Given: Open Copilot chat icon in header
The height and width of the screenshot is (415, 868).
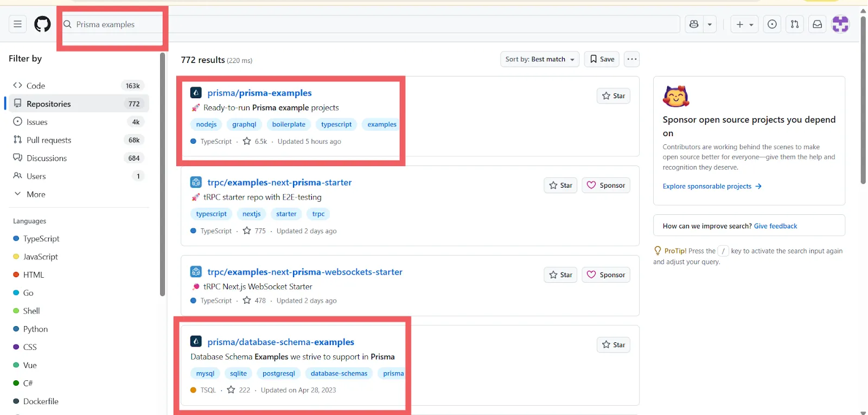Looking at the screenshot, I should pos(693,24).
